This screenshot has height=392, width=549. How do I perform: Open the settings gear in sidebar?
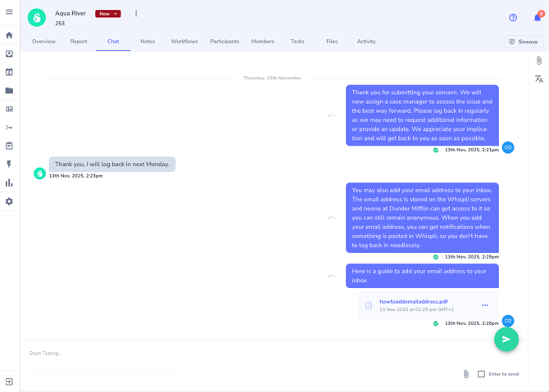[9, 201]
